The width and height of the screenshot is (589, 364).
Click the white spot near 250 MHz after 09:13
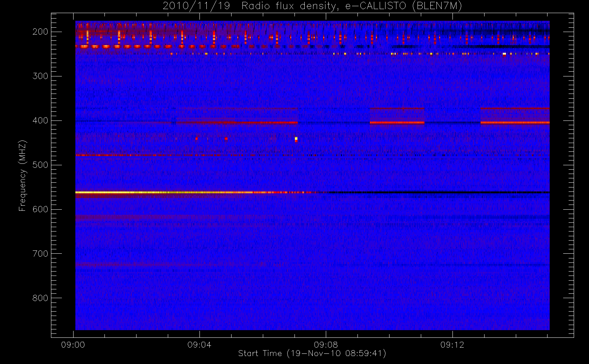point(504,54)
